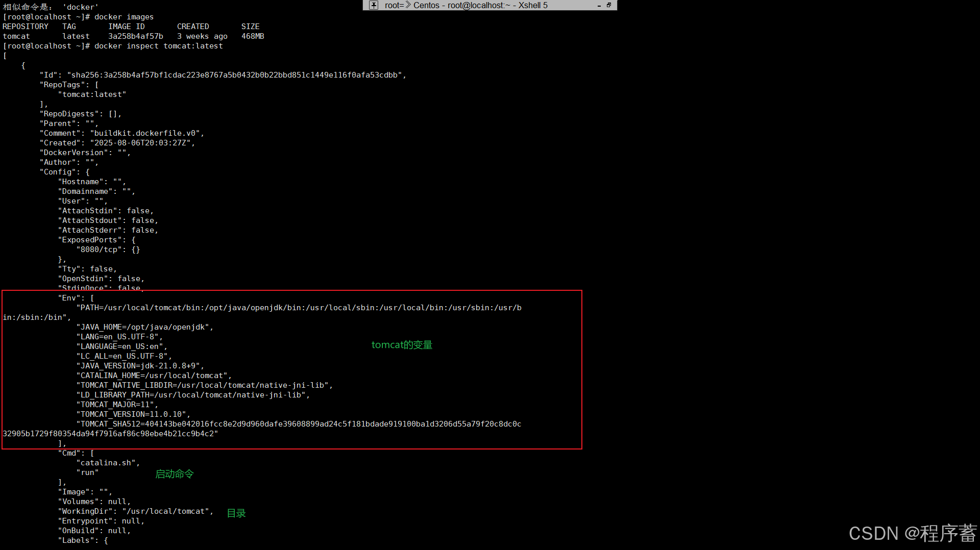The height and width of the screenshot is (550, 980).
Task: Click the "Volumes": null line
Action: (94, 502)
